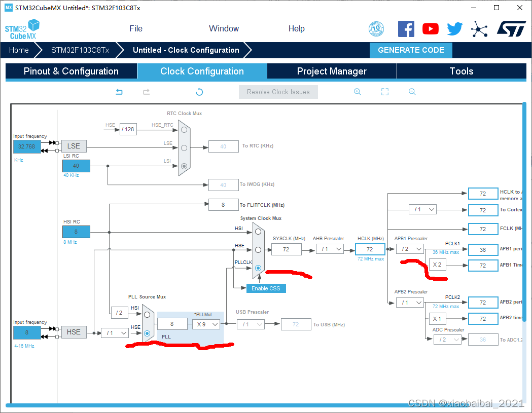The height and width of the screenshot is (413, 532).
Task: Open the APB2 Prescaler dropdown
Action: [410, 303]
